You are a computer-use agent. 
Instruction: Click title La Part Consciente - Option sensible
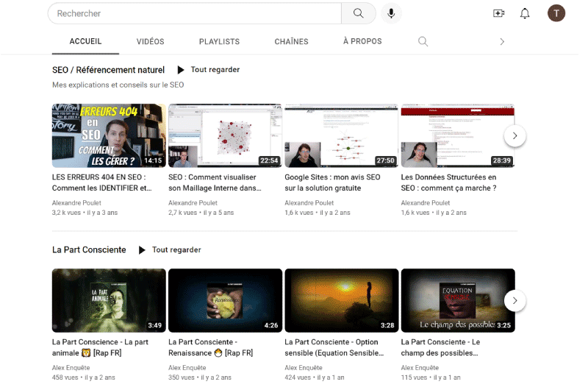tap(334, 347)
